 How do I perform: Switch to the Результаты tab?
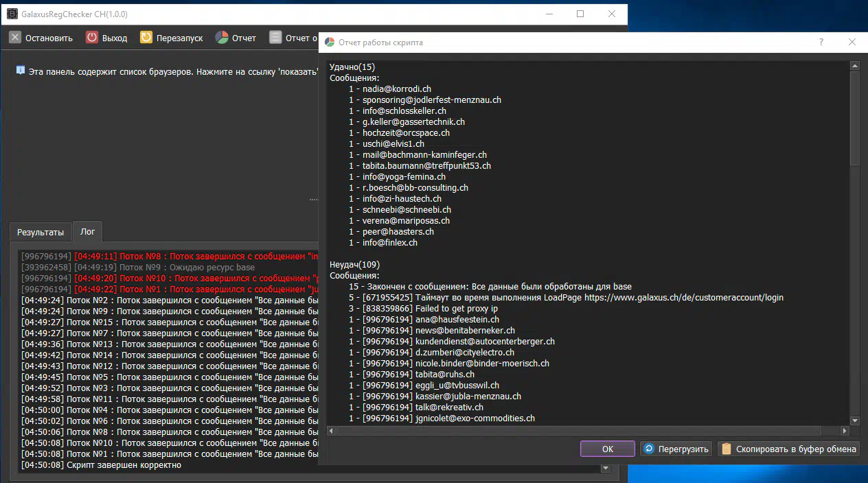click(x=41, y=233)
